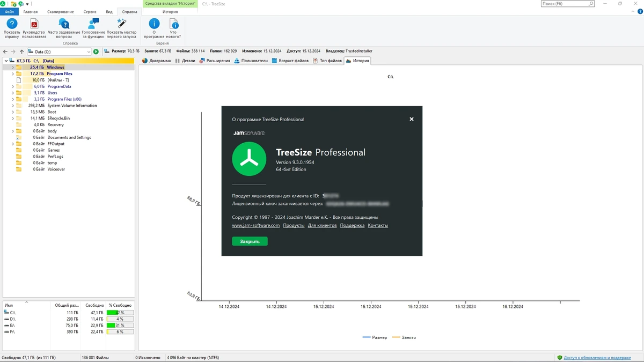Open the Файл ribbon menu

(9, 11)
